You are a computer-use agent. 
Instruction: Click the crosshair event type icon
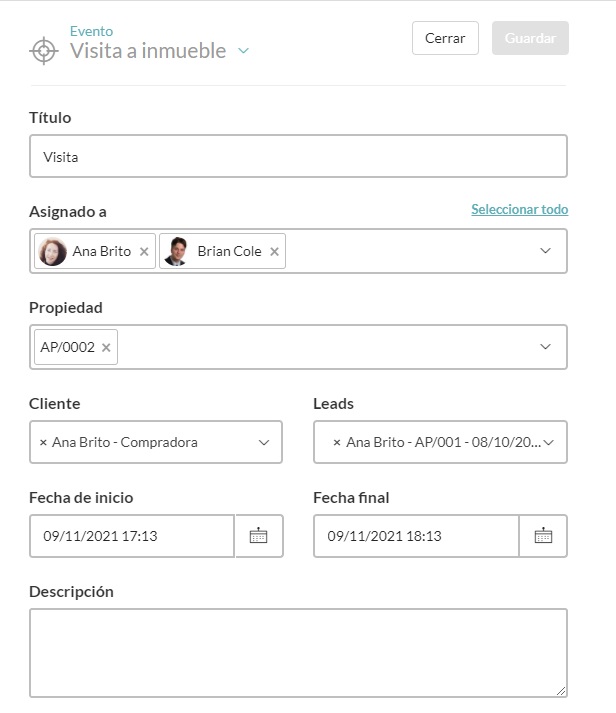44,50
